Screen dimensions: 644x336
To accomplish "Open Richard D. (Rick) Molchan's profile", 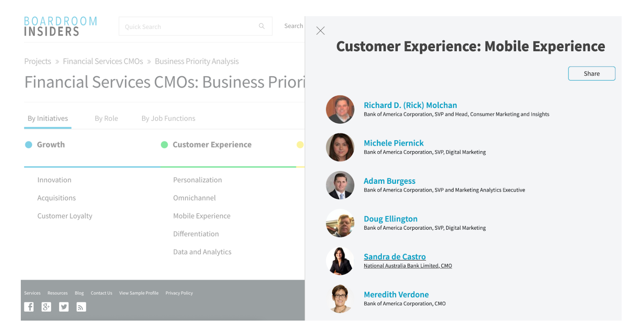I will pyautogui.click(x=410, y=105).
